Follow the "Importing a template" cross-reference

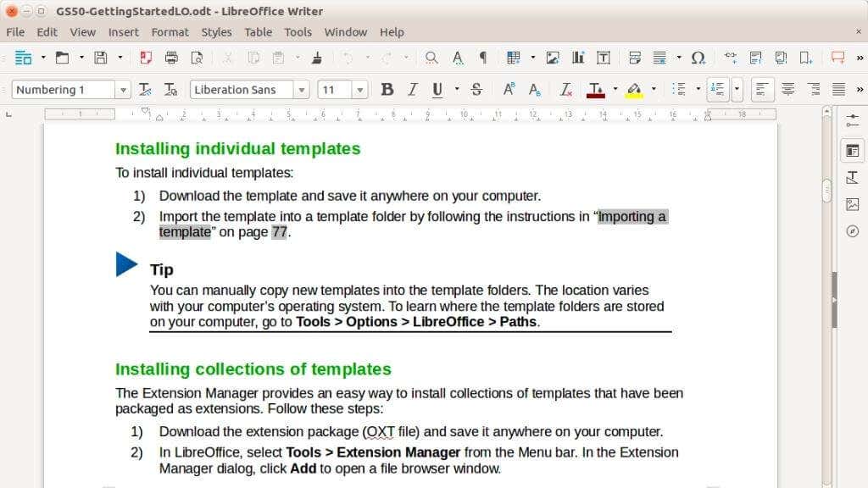click(x=632, y=216)
